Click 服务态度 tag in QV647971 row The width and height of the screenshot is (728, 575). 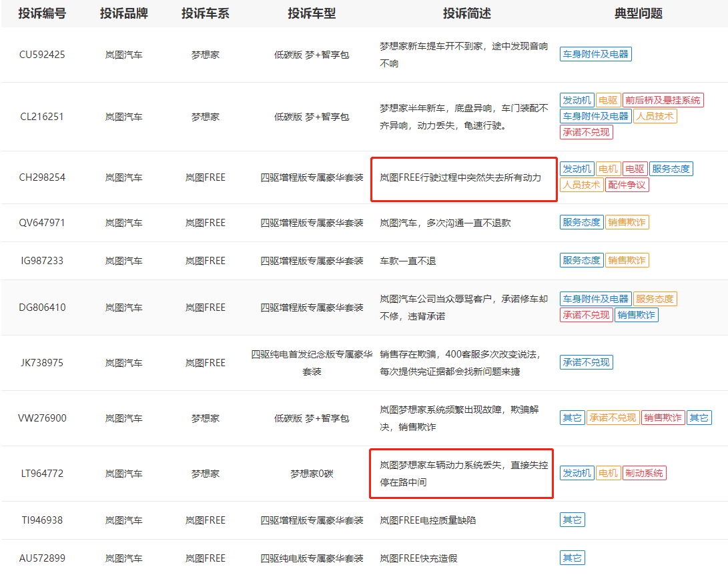pos(582,222)
